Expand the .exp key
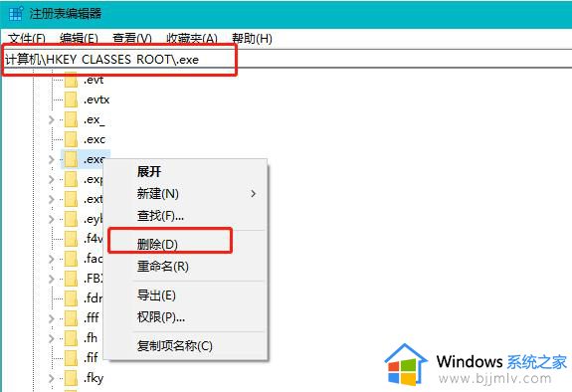The height and width of the screenshot is (392, 572). (52, 179)
